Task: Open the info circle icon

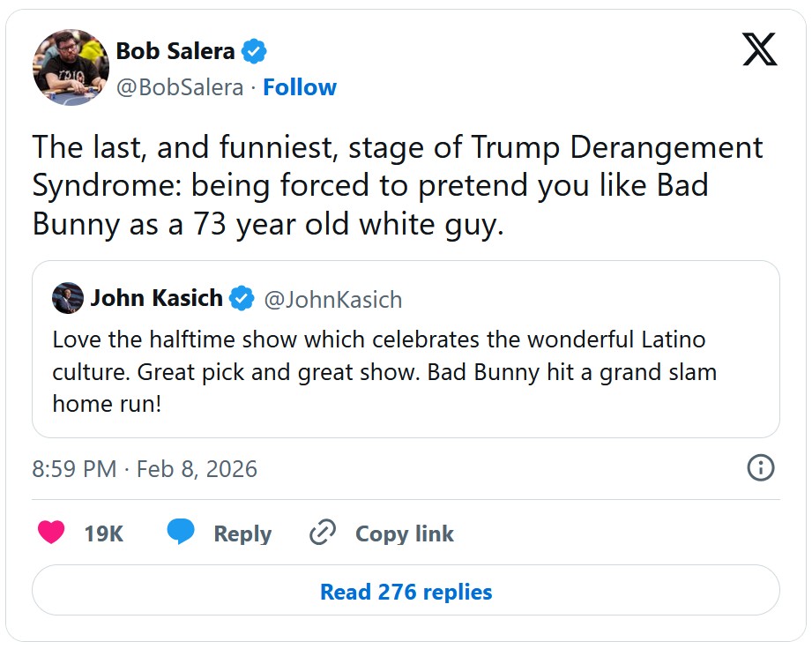Action: point(760,467)
